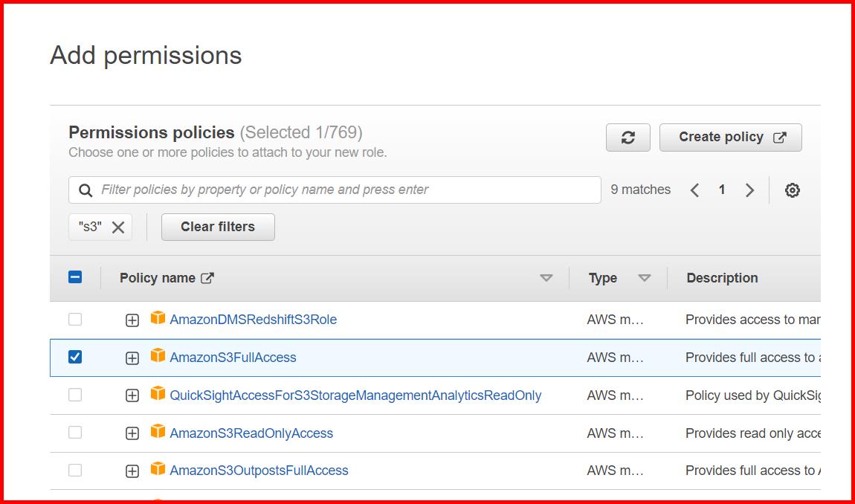Click the external link icon beside Policy name

(208, 277)
